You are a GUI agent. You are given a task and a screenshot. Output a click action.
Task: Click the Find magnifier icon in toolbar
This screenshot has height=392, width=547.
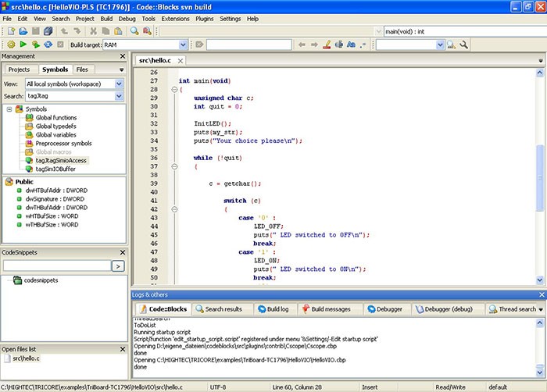134,30
